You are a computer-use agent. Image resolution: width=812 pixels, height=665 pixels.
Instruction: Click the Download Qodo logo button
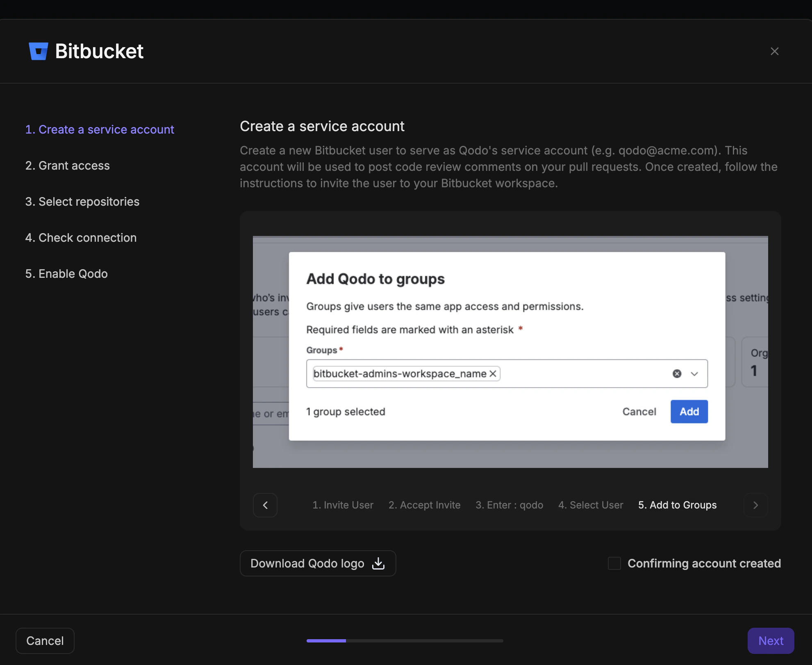click(x=318, y=563)
